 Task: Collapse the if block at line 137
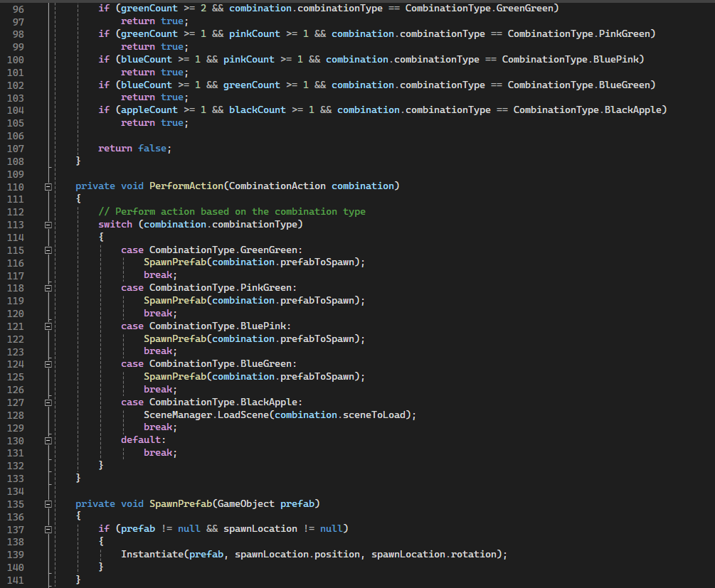[x=48, y=530]
